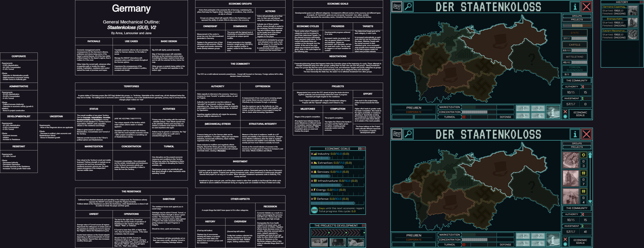Toggle the X beside the Energy goal
Viewport: 644px width, 248px height.
tap(312, 190)
